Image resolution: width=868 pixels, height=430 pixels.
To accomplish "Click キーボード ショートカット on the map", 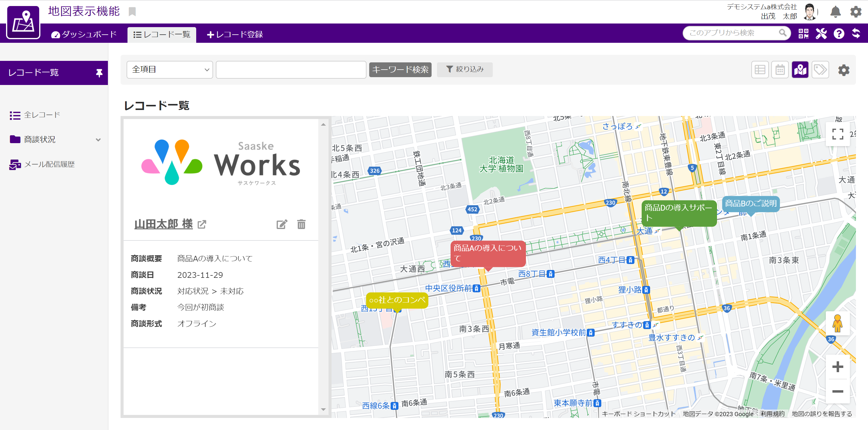I will pyautogui.click(x=639, y=414).
